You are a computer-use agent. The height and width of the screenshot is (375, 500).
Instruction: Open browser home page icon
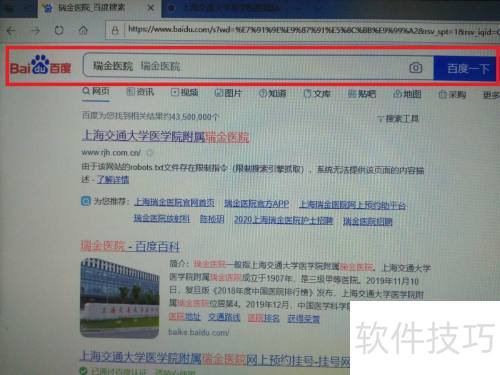83,31
